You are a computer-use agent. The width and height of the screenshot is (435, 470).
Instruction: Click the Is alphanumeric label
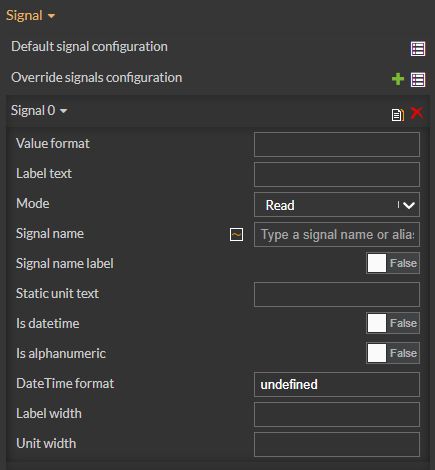tap(61, 353)
